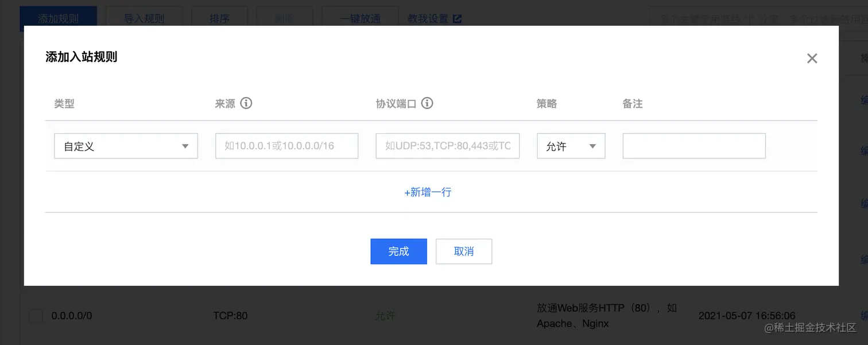Click the 2021-05-07 16:56:06 timestamp
The image size is (868, 345).
[747, 316]
